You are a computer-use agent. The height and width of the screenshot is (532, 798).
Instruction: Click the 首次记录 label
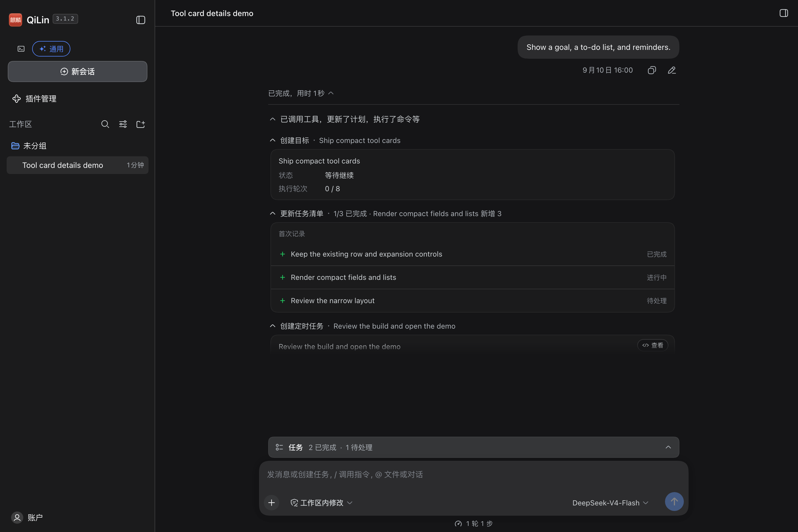(292, 234)
